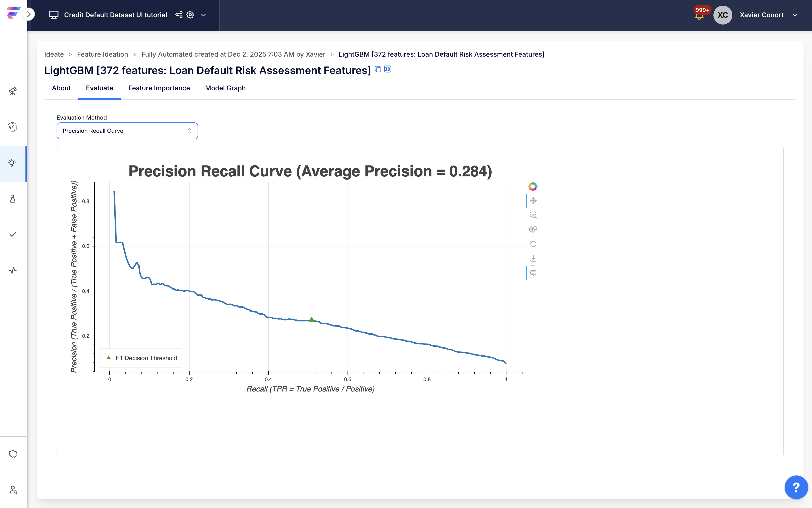Open notifications bell with 999+ badge

tap(699, 16)
